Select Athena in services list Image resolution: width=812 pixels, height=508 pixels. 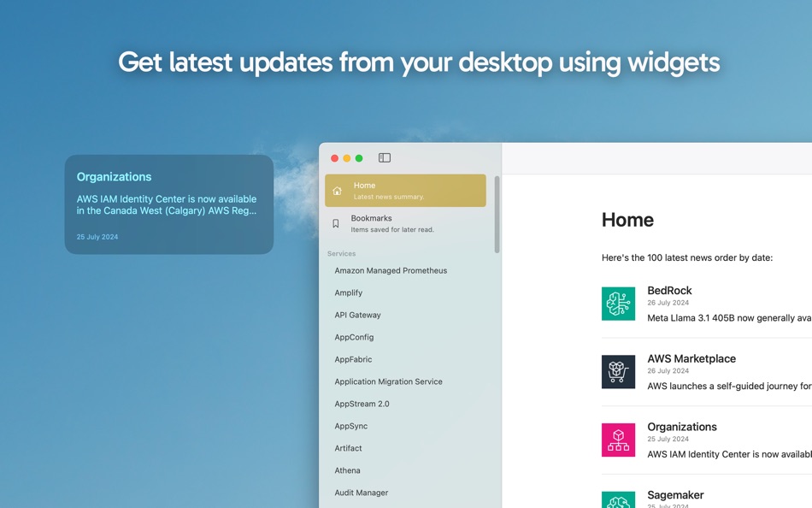point(348,470)
